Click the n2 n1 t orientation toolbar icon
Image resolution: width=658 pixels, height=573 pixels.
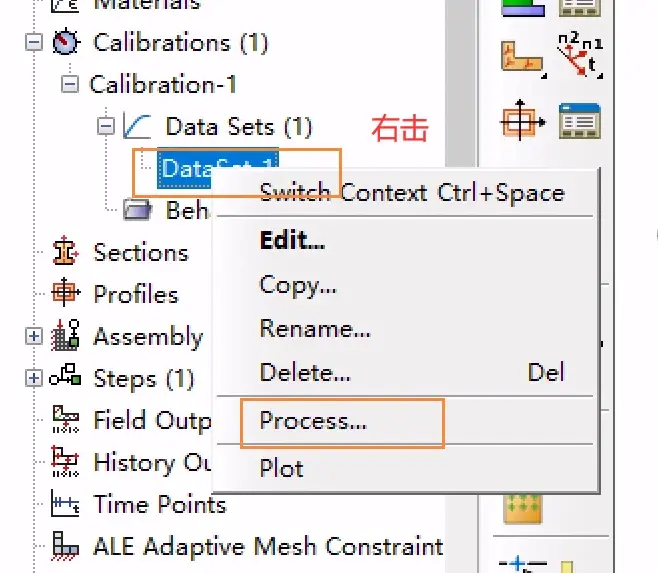(x=580, y=56)
